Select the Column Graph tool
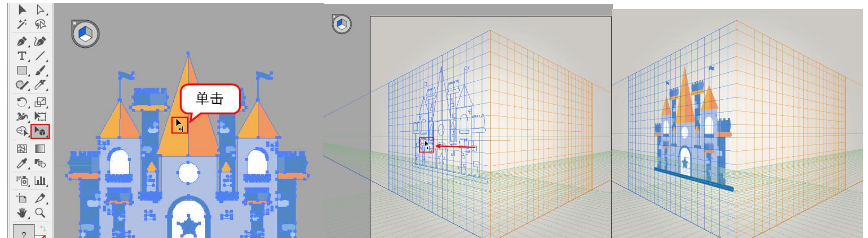The image size is (868, 238). [40, 181]
